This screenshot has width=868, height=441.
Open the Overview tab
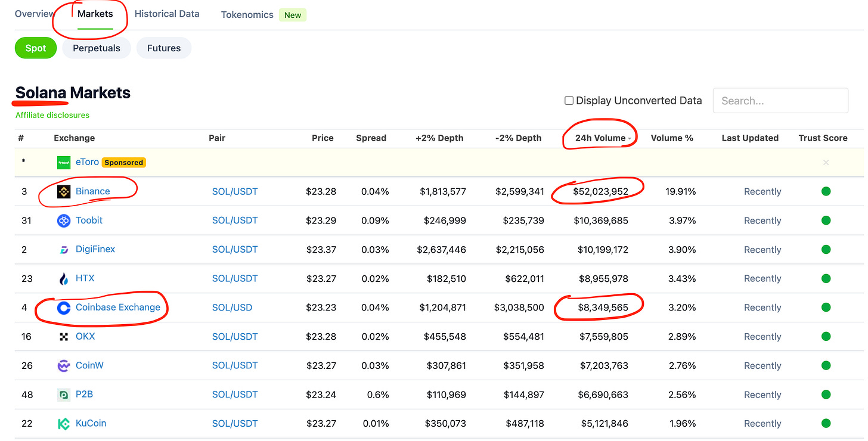pyautogui.click(x=35, y=14)
